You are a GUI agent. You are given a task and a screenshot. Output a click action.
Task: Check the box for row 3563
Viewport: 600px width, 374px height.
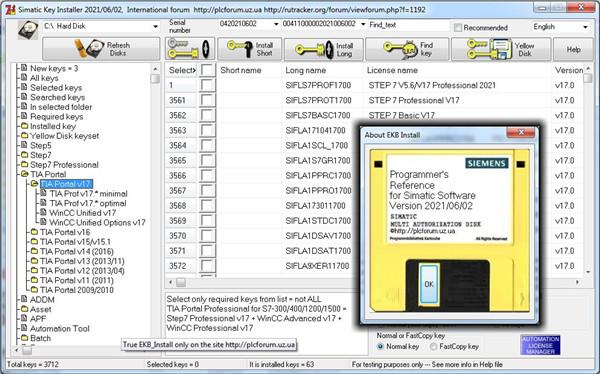coord(207,130)
